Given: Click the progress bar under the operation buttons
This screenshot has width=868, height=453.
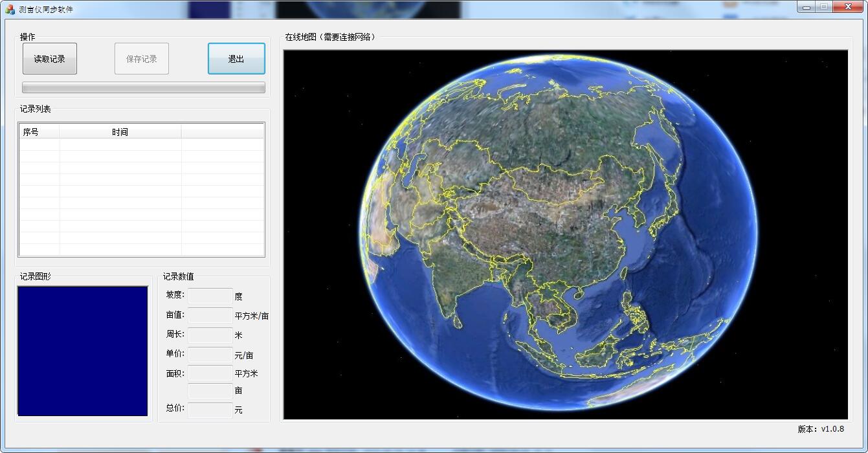Looking at the screenshot, I should pos(143,87).
